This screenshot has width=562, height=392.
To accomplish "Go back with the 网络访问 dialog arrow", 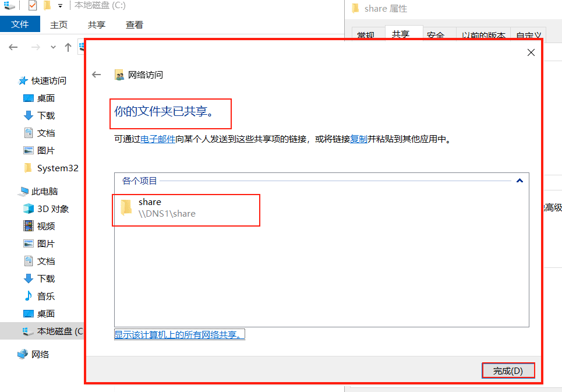I will tap(97, 75).
